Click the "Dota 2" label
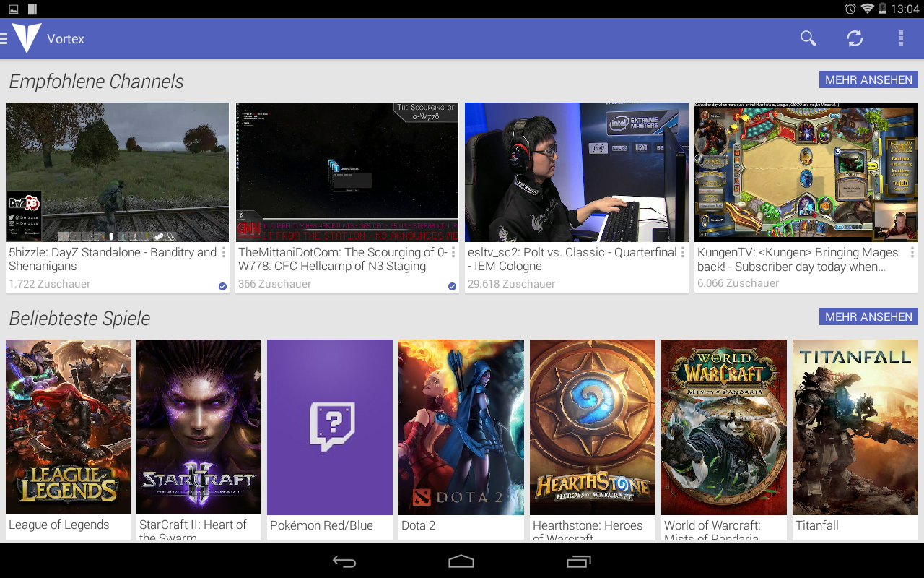 point(419,525)
